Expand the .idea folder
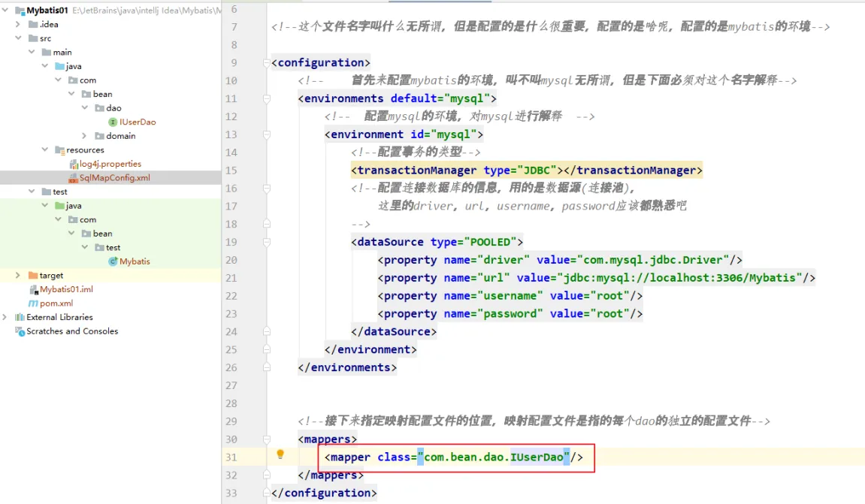Image resolution: width=865 pixels, height=504 pixels. click(x=18, y=24)
